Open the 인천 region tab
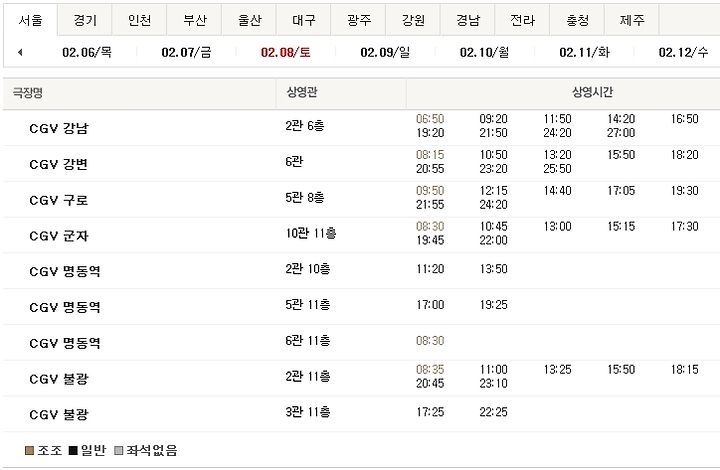The image size is (720, 470). pos(140,20)
